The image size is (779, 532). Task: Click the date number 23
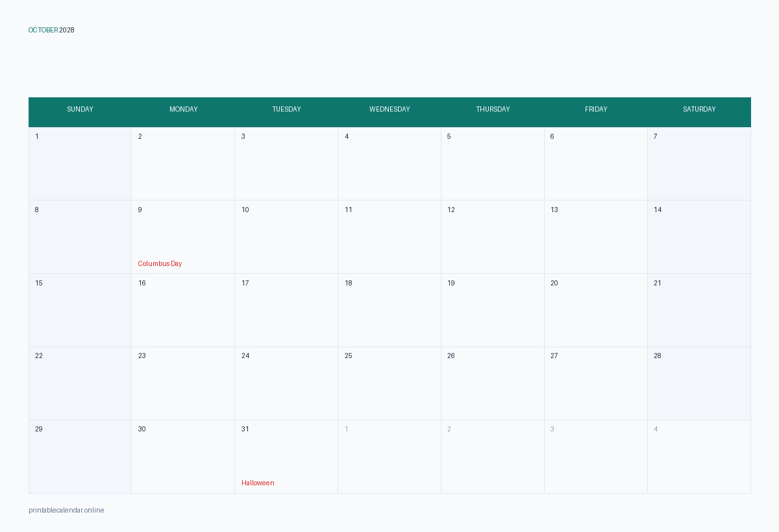tap(142, 356)
